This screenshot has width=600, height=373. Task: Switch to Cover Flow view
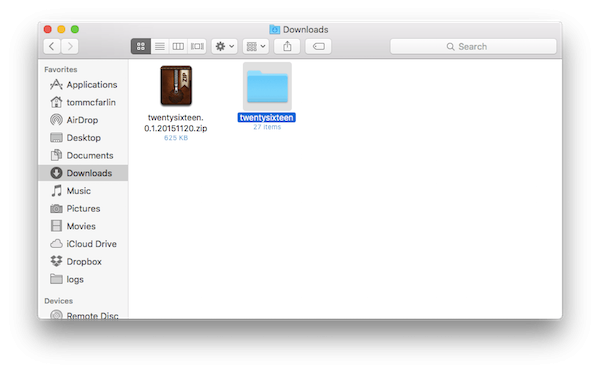pyautogui.click(x=197, y=46)
